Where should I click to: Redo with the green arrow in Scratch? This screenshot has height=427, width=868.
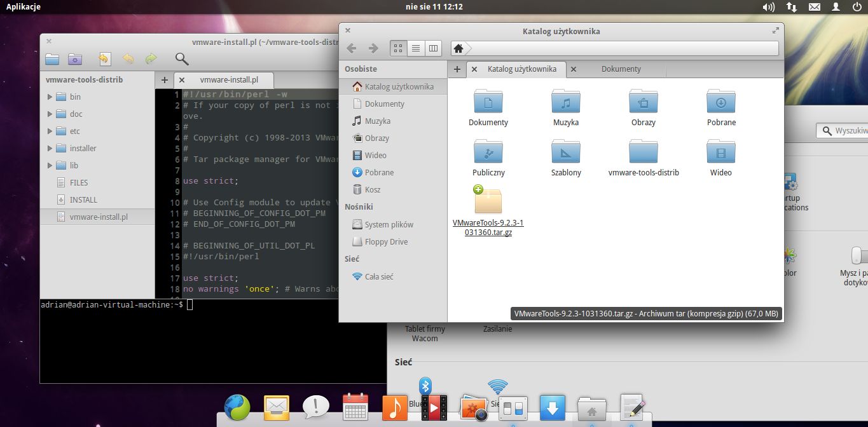pyautogui.click(x=151, y=59)
